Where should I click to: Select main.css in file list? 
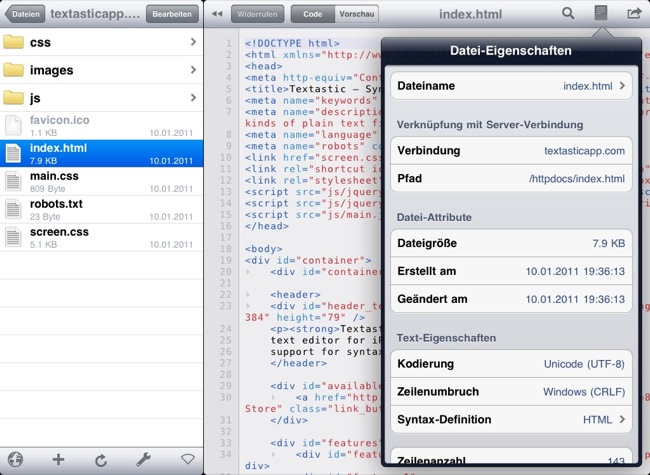[x=101, y=181]
